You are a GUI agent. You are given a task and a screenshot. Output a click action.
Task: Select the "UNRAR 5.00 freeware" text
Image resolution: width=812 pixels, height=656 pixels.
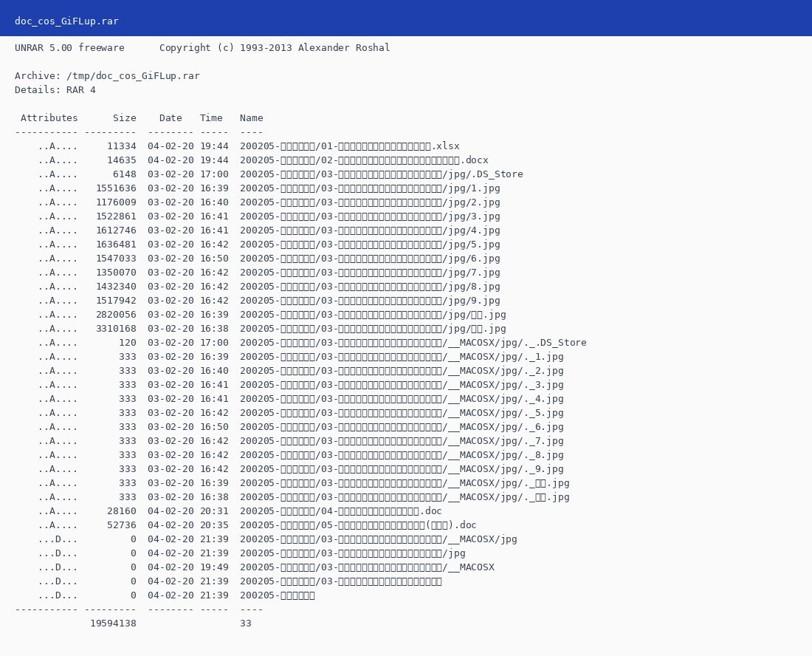(x=69, y=48)
